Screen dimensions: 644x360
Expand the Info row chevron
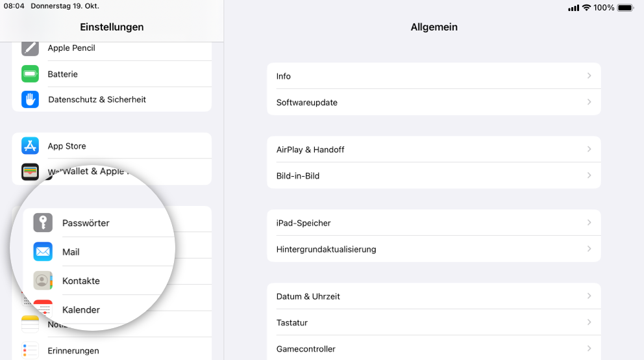tap(589, 75)
